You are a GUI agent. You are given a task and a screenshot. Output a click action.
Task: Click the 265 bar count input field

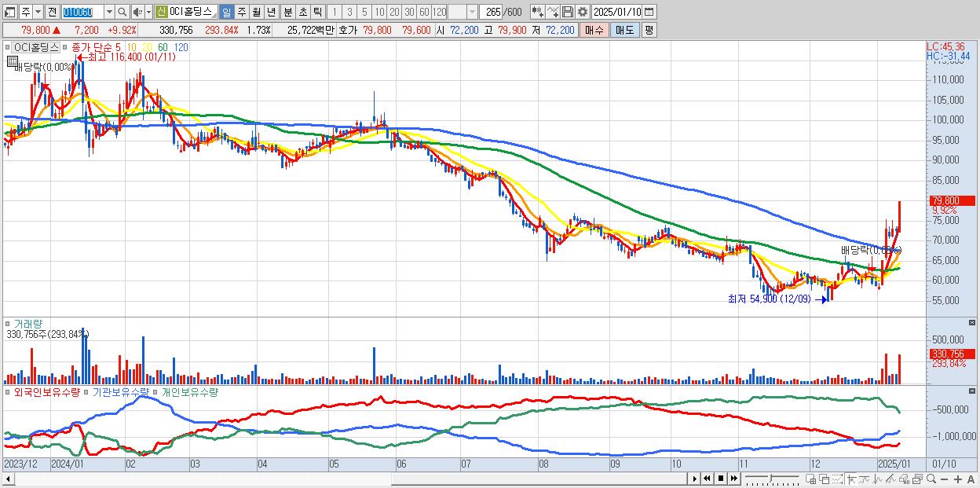tap(491, 12)
